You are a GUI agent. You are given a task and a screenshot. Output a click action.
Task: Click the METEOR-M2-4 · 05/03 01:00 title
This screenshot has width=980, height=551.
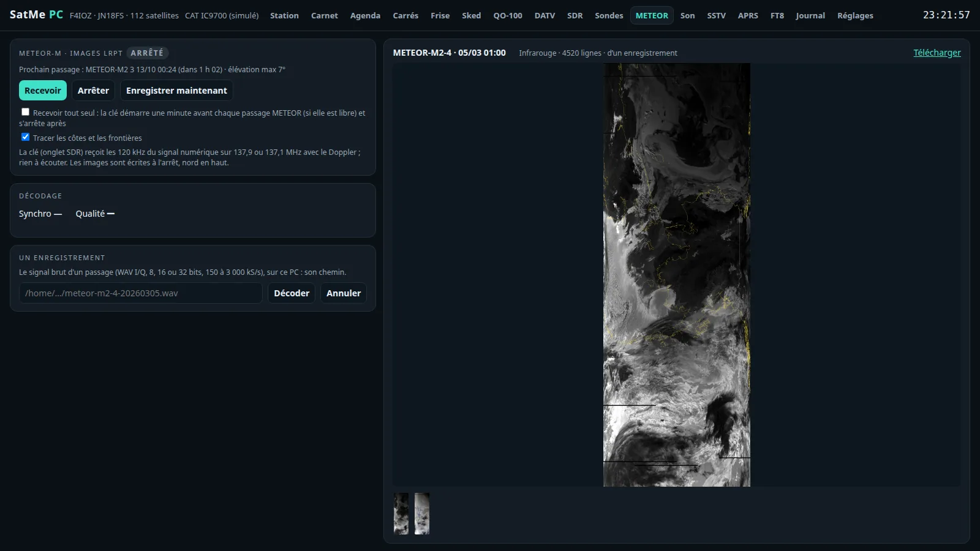(450, 53)
